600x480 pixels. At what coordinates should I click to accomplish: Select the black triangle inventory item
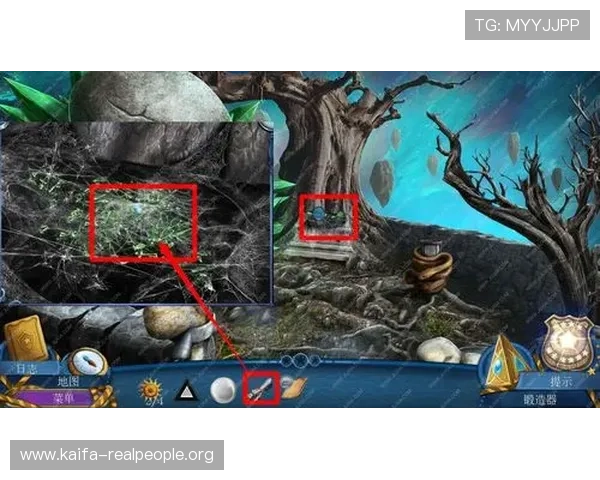click(186, 390)
